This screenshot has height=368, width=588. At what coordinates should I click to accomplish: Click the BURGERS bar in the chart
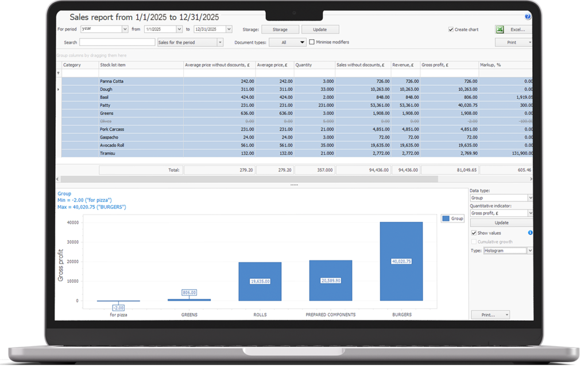[x=401, y=261]
